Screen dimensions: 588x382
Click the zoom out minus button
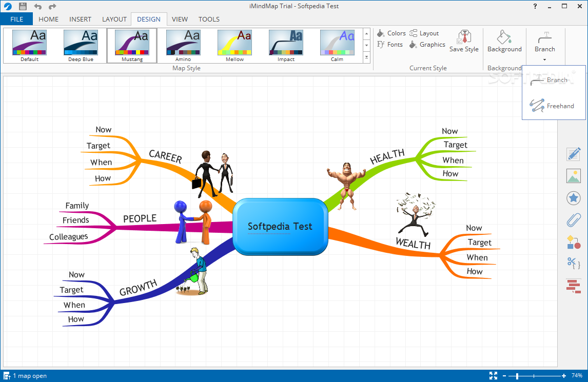[504, 376]
